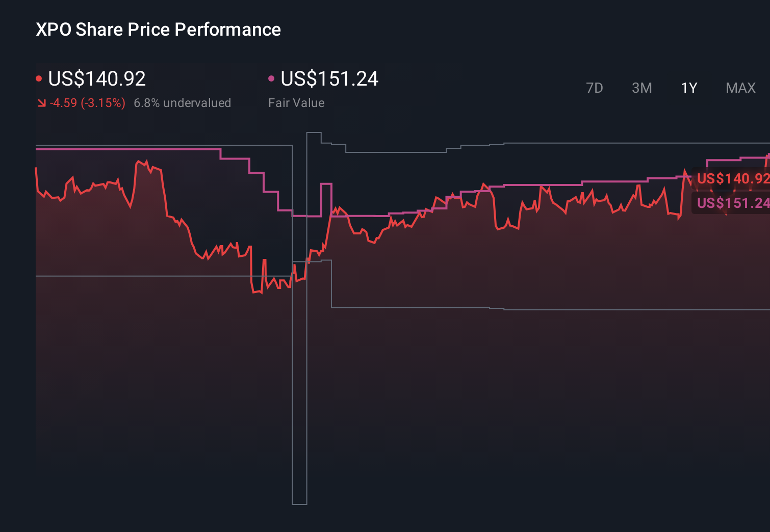Click the red share price legend dot
770x532 pixels.
(39, 77)
